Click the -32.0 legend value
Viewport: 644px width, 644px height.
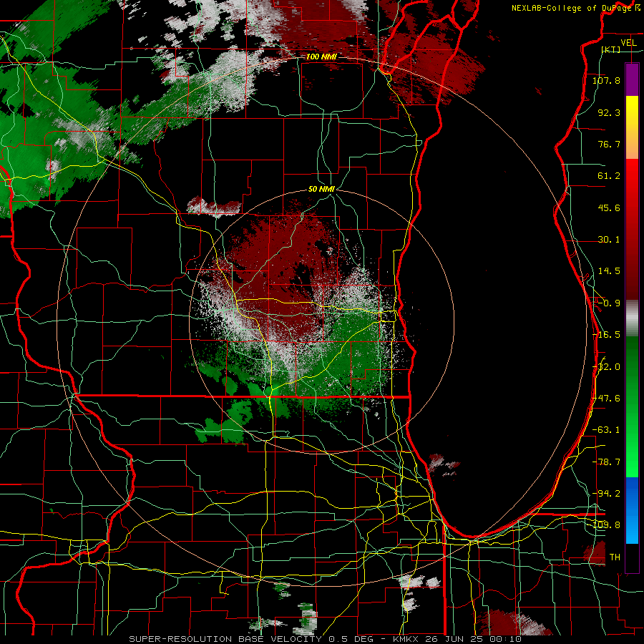[606, 367]
